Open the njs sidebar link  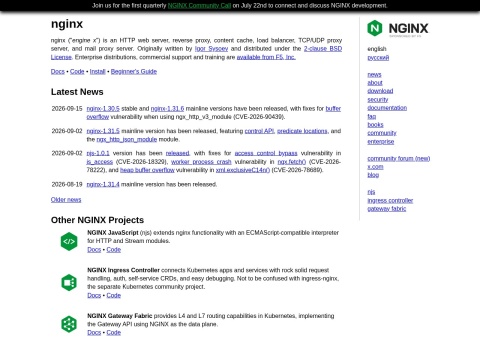coord(371,192)
